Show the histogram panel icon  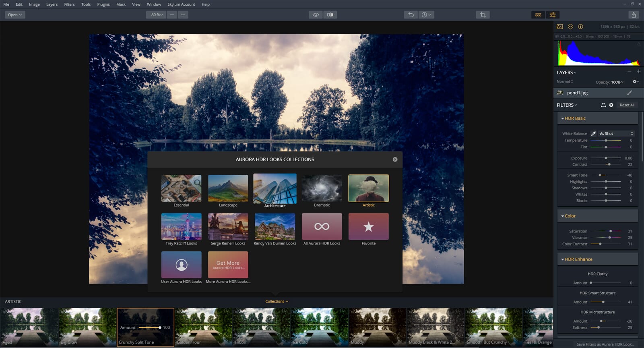pyautogui.click(x=560, y=27)
